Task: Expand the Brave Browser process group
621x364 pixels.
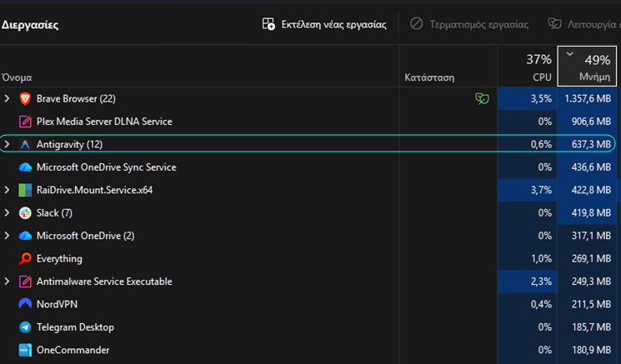Action: [8, 98]
